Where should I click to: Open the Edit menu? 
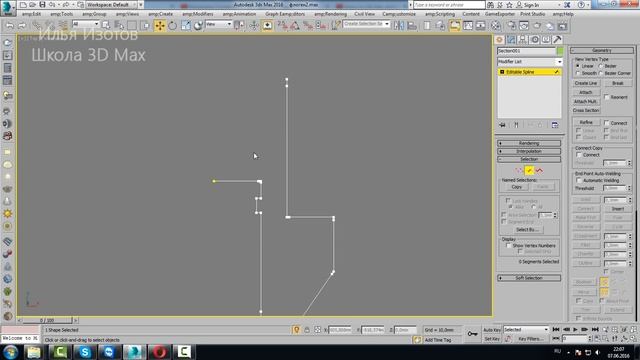point(31,14)
